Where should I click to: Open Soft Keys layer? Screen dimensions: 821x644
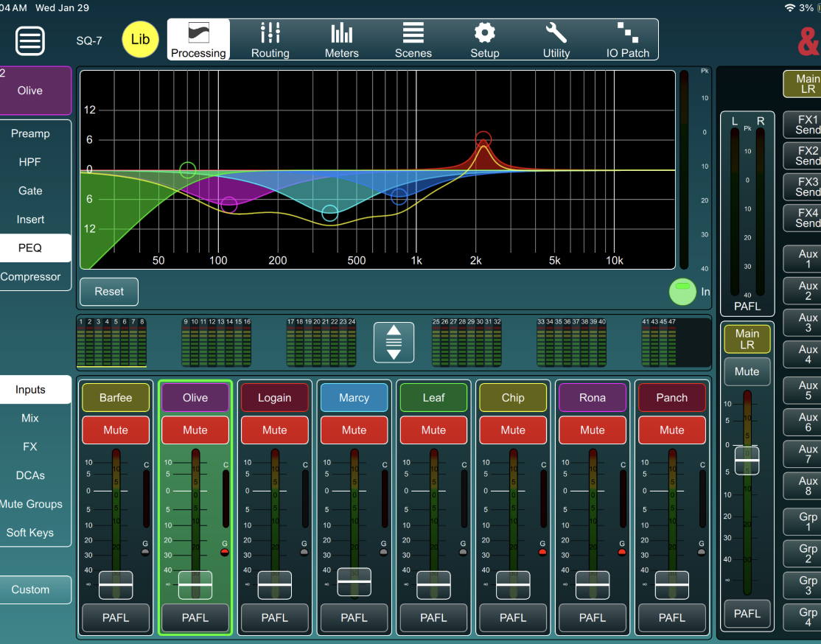click(x=29, y=533)
